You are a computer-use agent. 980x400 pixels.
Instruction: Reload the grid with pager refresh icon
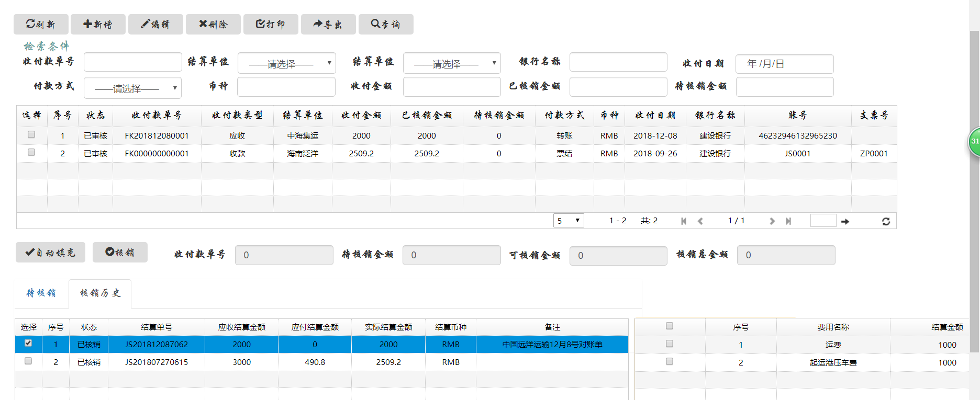pyautogui.click(x=886, y=222)
